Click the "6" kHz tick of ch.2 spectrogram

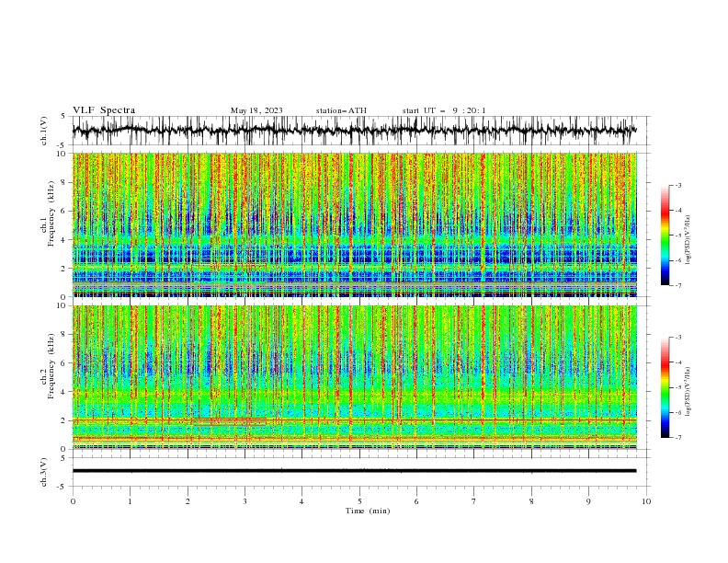64,363
